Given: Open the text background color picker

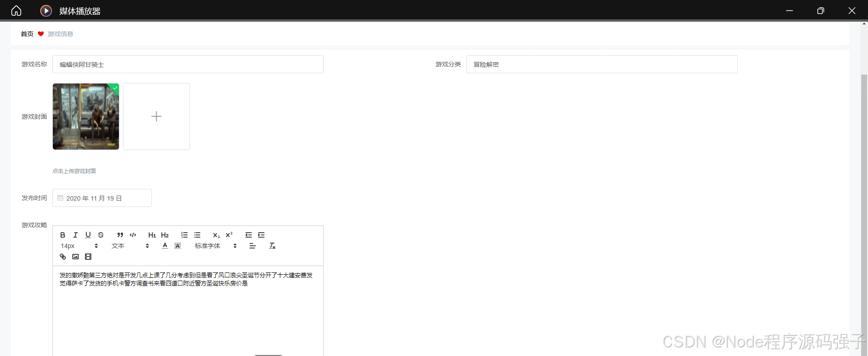Looking at the screenshot, I should coord(178,246).
